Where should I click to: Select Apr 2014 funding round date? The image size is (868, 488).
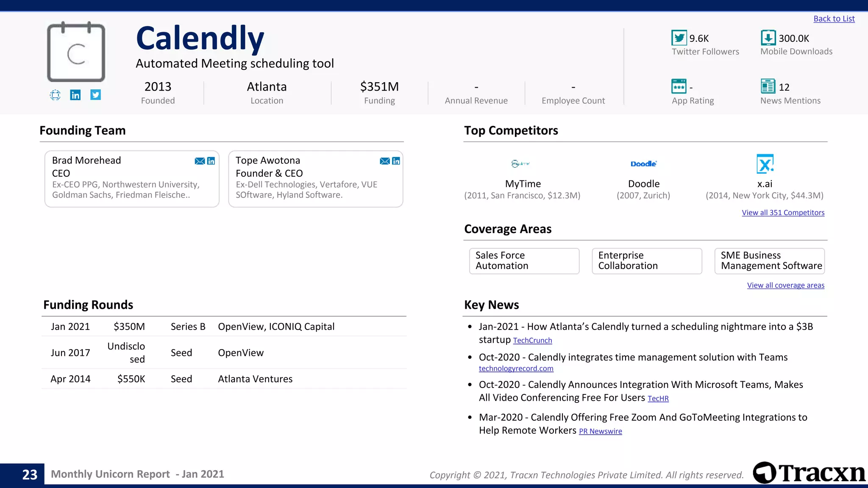coord(70,379)
